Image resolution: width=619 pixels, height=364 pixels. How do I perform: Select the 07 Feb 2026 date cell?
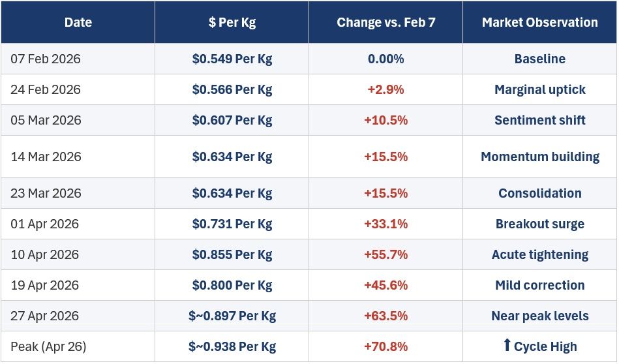click(x=78, y=59)
